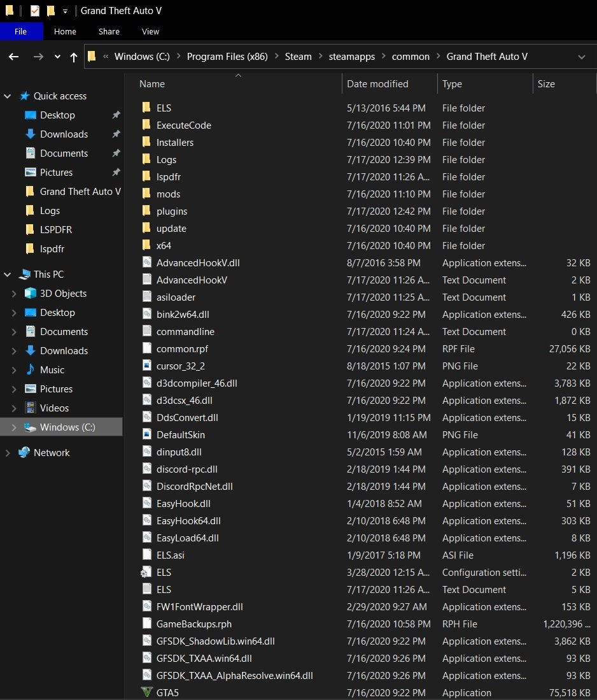Select the ExecuteCode folder icon

coord(146,125)
